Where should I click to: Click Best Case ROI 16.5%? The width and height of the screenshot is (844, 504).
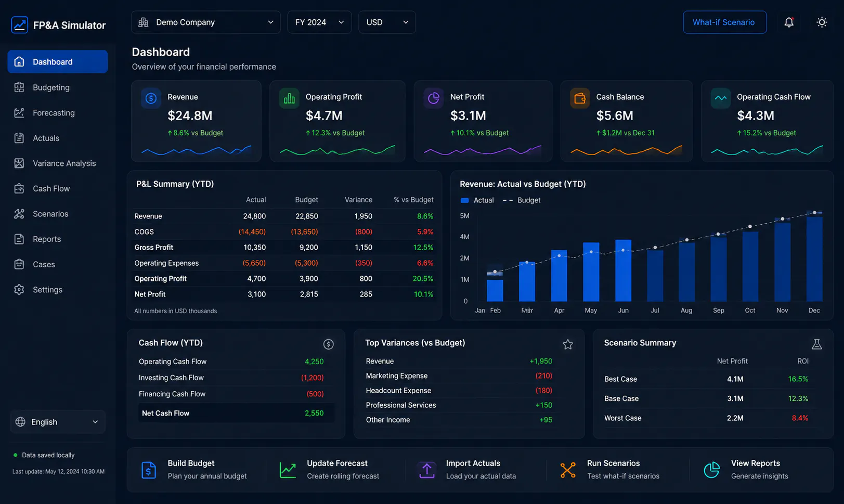point(798,379)
